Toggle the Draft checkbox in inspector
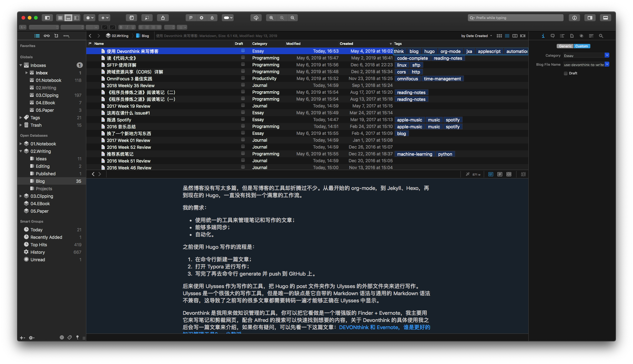The image size is (633, 364). [566, 73]
